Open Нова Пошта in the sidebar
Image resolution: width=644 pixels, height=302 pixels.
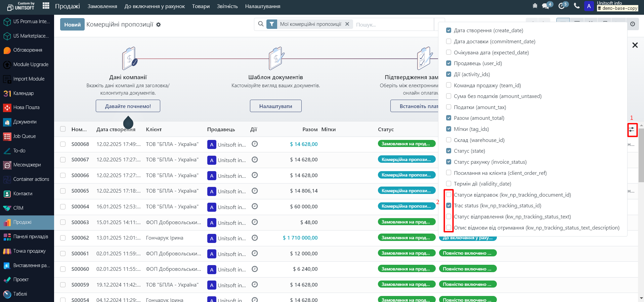click(x=27, y=107)
